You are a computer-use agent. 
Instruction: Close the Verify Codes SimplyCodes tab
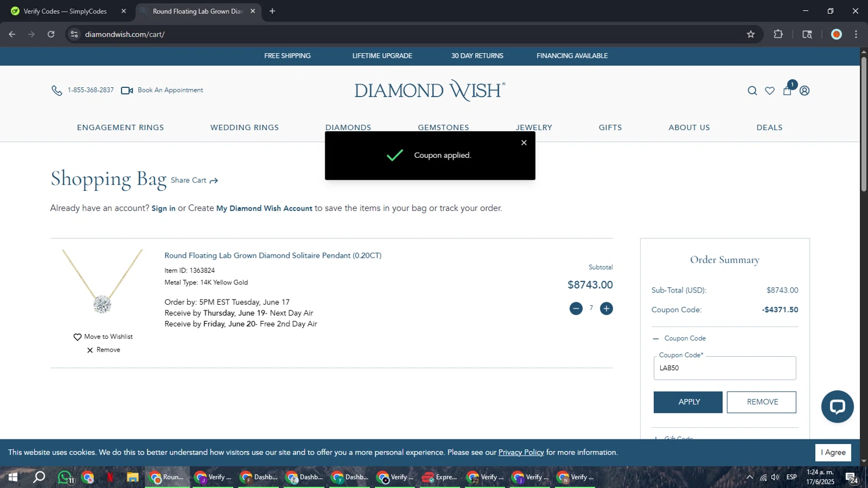coord(123,11)
